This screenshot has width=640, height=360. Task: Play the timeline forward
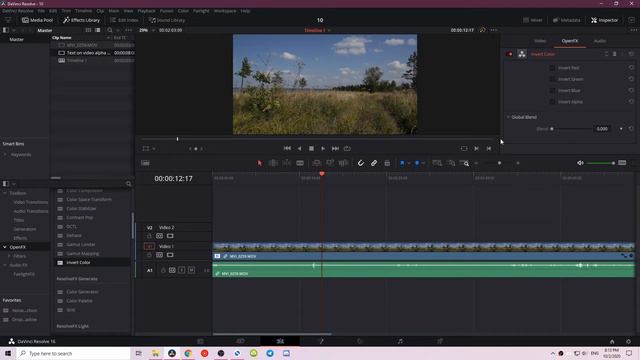(323, 149)
